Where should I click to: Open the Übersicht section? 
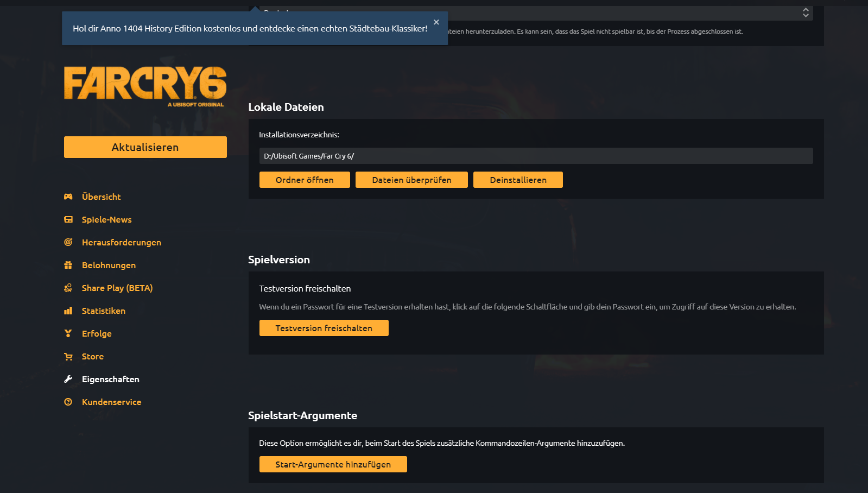pyautogui.click(x=101, y=197)
